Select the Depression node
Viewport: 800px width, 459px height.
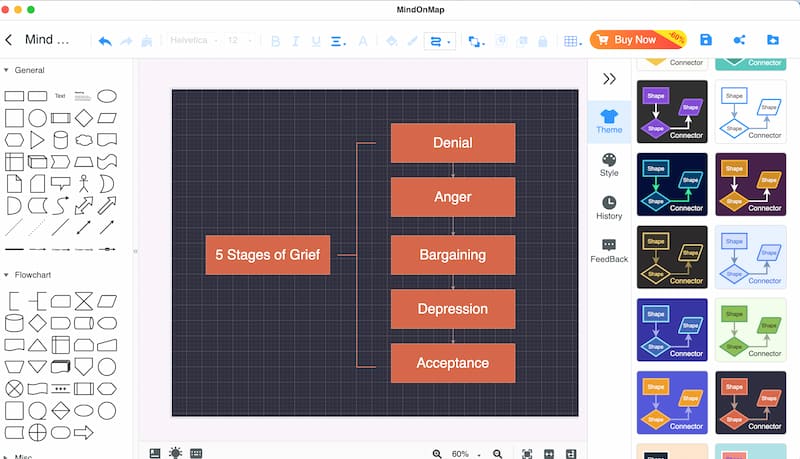coord(453,309)
